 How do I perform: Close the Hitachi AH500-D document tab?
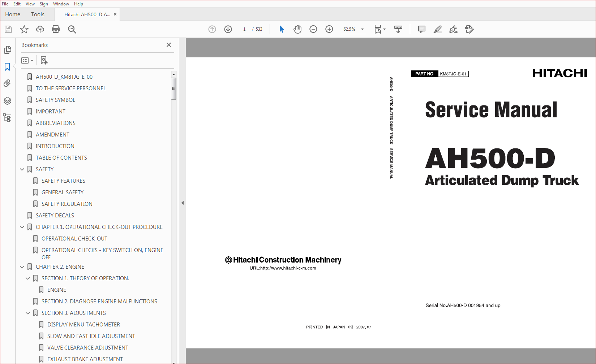(x=115, y=14)
